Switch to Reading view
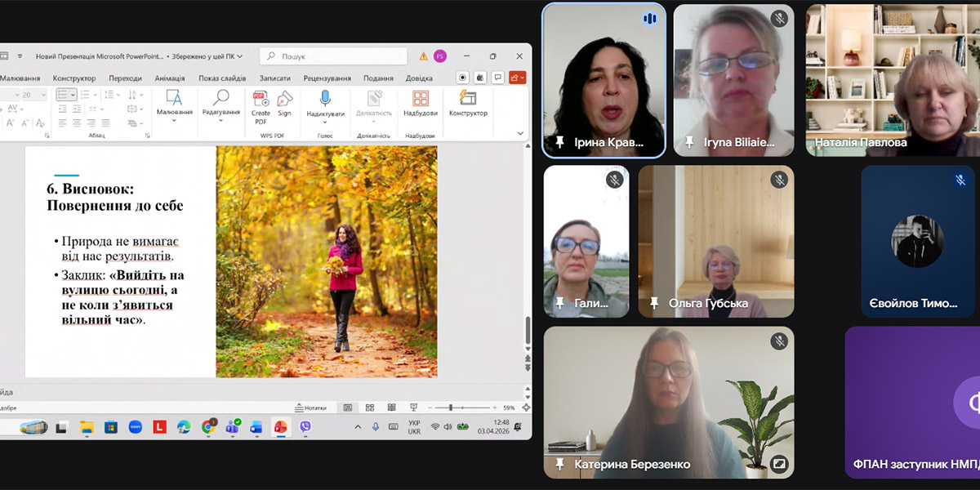 pyautogui.click(x=391, y=408)
